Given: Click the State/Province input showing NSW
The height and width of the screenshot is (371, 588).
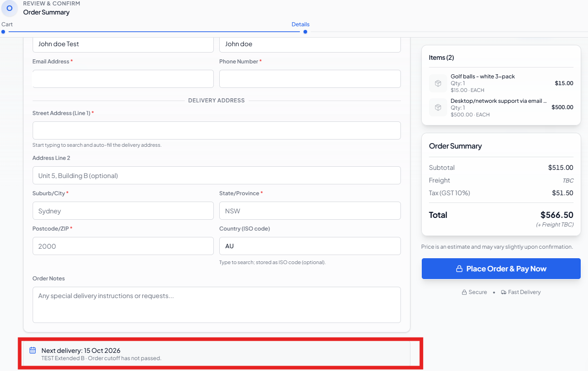Looking at the screenshot, I should (310, 211).
